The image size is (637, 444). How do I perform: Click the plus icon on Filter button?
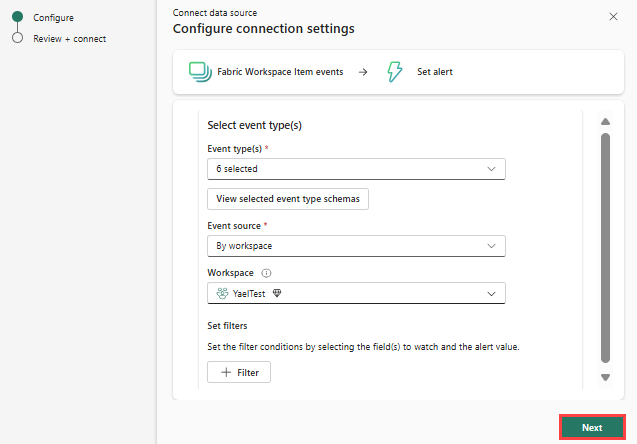tap(226, 372)
